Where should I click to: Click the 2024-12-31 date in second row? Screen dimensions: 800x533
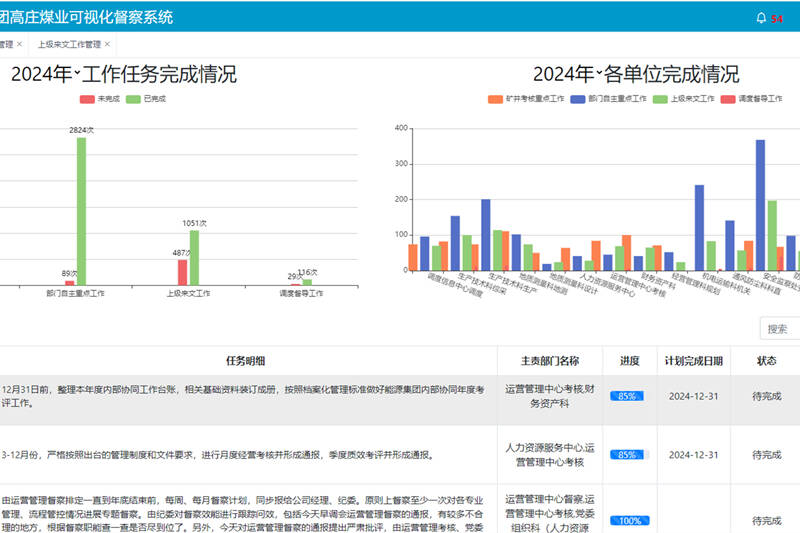pyautogui.click(x=694, y=455)
